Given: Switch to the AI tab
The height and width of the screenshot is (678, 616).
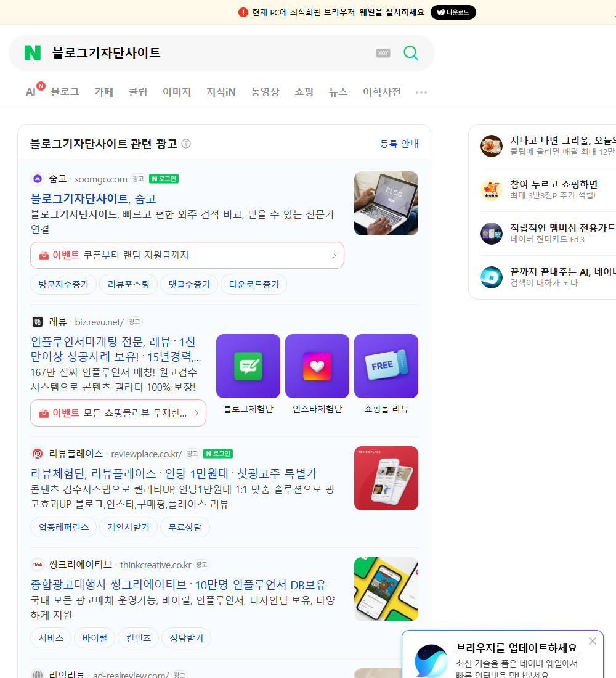Looking at the screenshot, I should pyautogui.click(x=30, y=92).
